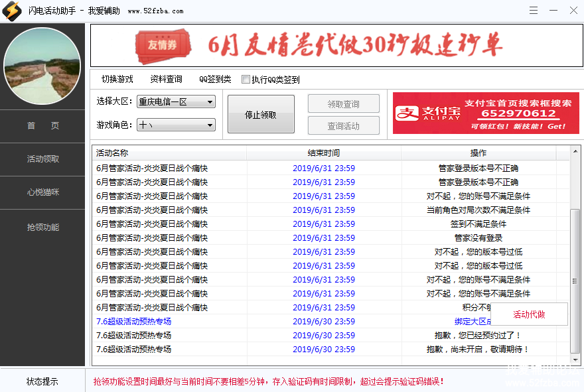Go to 首页 in sidebar

coord(42,126)
